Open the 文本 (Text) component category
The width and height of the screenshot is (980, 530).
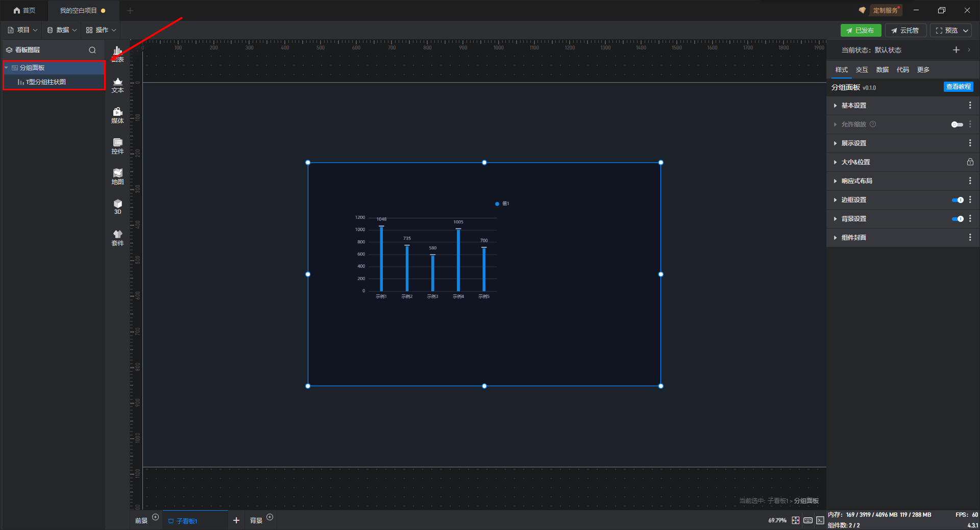117,85
